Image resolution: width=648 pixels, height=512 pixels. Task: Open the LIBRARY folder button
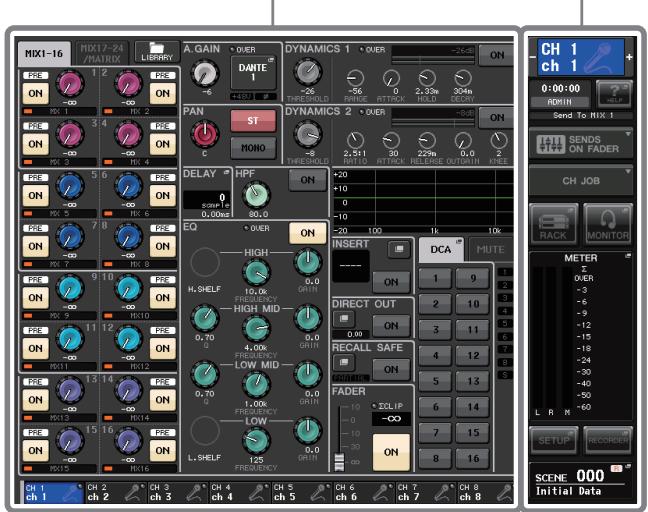pyautogui.click(x=157, y=52)
